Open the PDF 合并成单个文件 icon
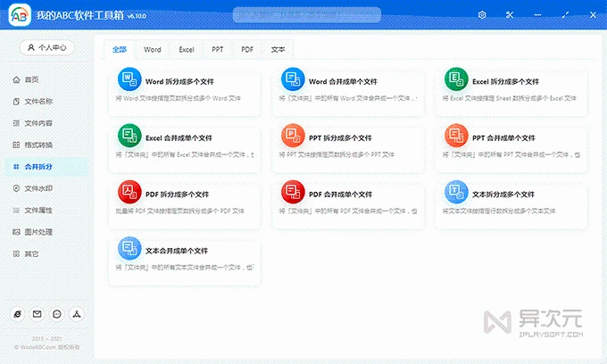Image resolution: width=607 pixels, height=364 pixels. tap(293, 192)
